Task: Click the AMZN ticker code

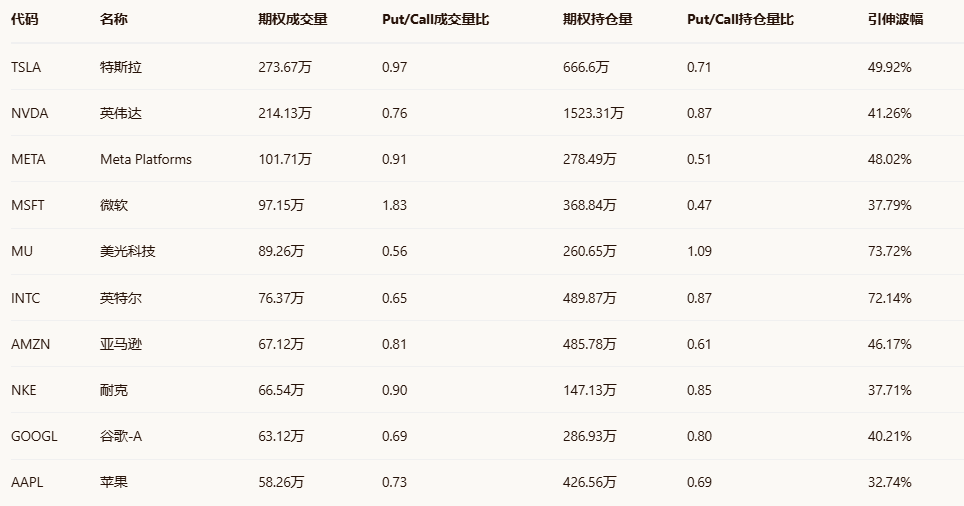Action: (x=30, y=344)
